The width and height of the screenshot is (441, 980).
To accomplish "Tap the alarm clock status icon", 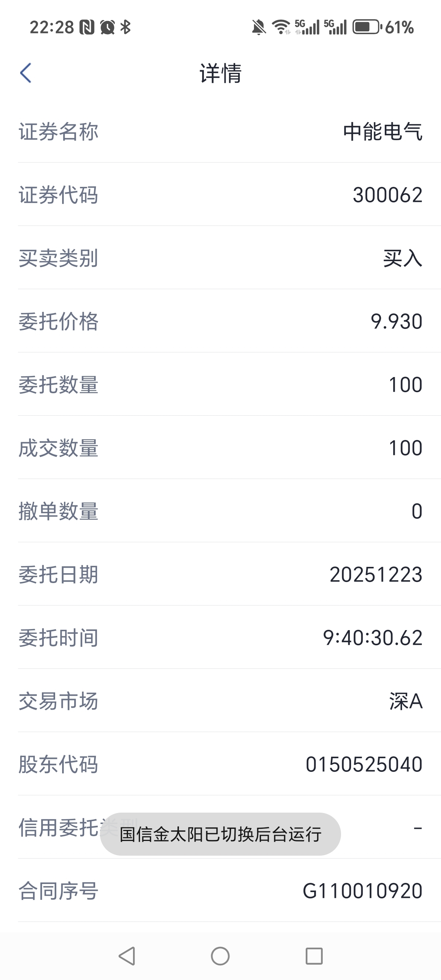I will (107, 27).
